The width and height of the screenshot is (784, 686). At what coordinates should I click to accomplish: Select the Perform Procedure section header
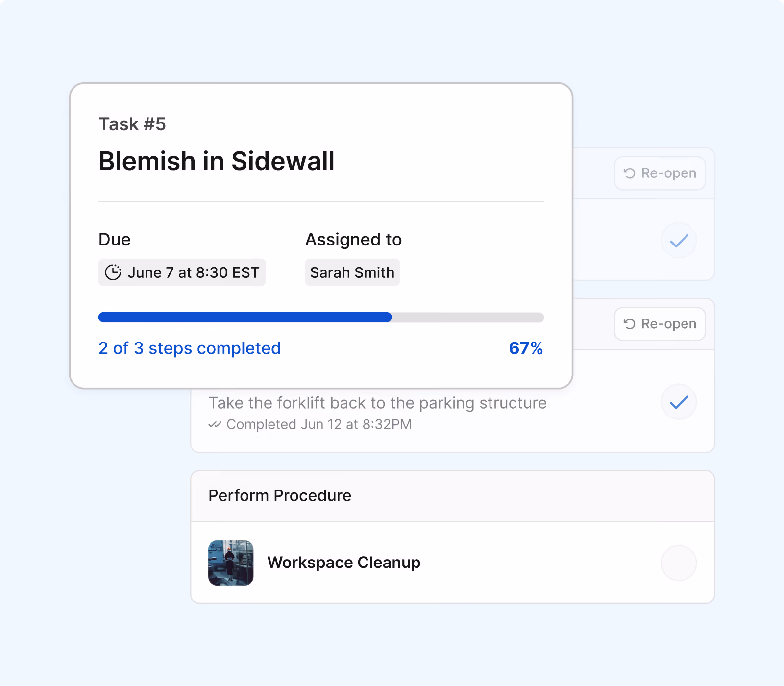(452, 496)
